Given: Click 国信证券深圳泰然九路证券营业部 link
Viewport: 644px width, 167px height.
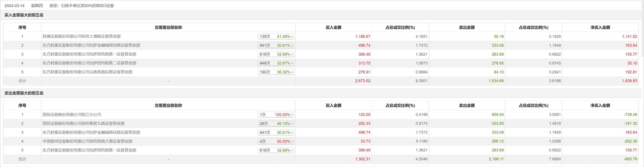Looking at the screenshot, I should pos(83,123).
